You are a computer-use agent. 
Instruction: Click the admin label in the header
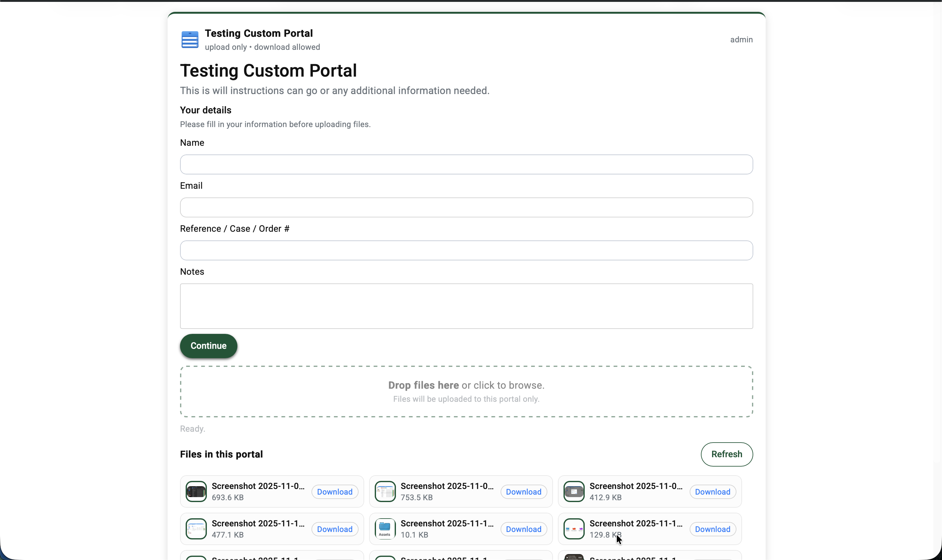point(741,39)
